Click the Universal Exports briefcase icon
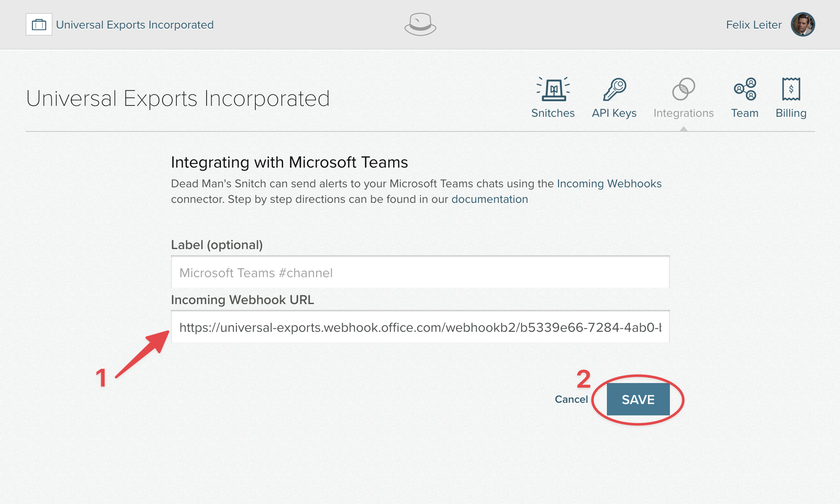This screenshot has width=840, height=504. pyautogui.click(x=39, y=24)
